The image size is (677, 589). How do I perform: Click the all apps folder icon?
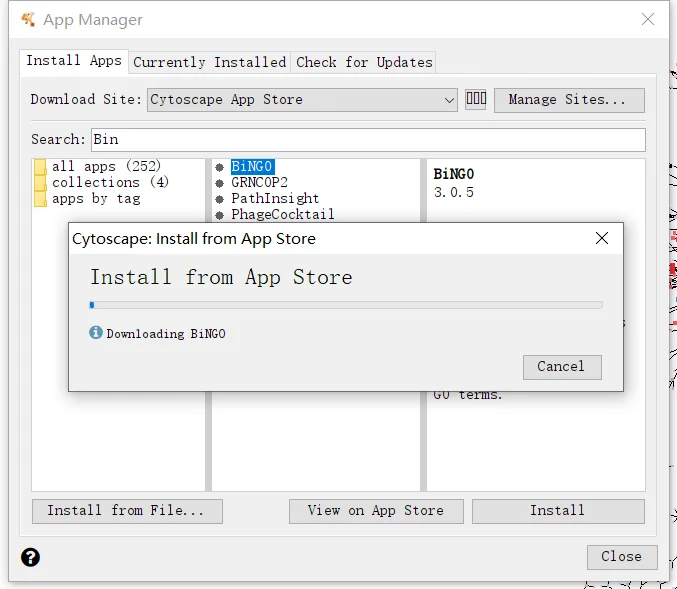click(40, 167)
